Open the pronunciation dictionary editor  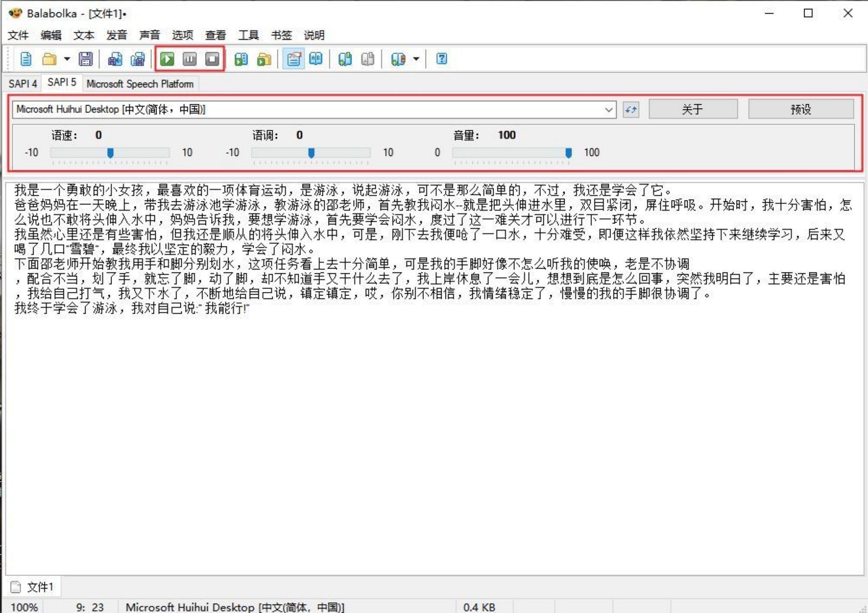[316, 60]
